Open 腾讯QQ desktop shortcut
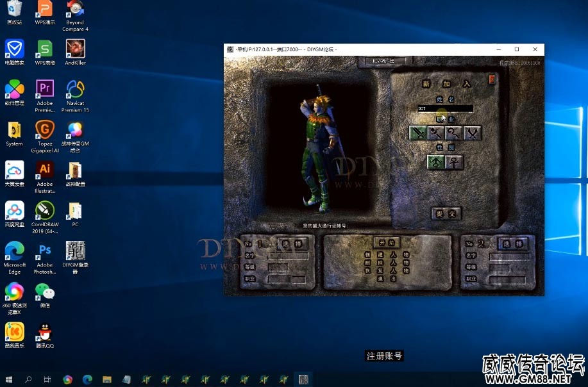Viewport: 588px width, 387px height. coord(45,335)
